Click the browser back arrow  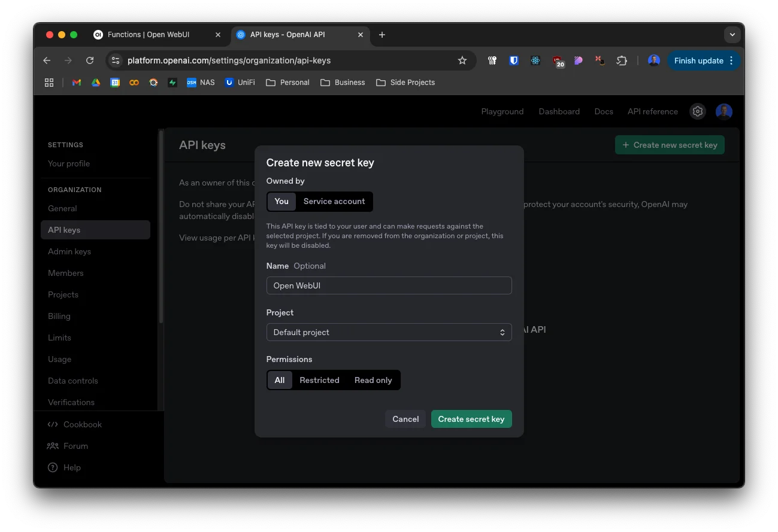(x=47, y=60)
